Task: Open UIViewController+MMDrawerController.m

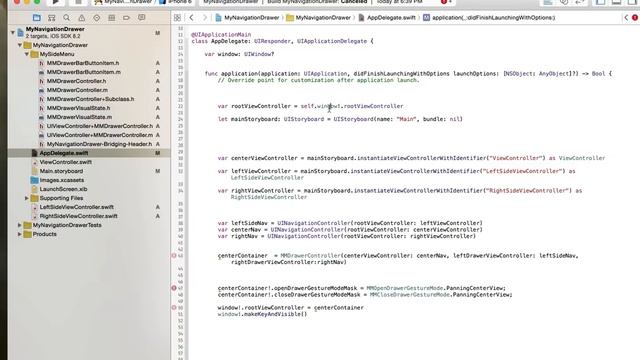Action: [x=100, y=135]
